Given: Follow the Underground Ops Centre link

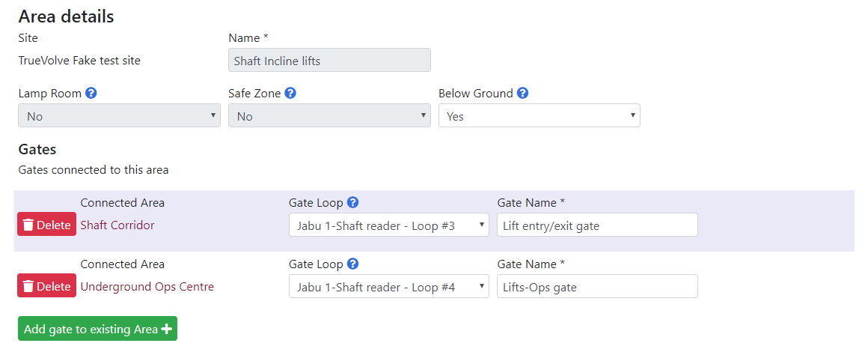Looking at the screenshot, I should [x=147, y=287].
